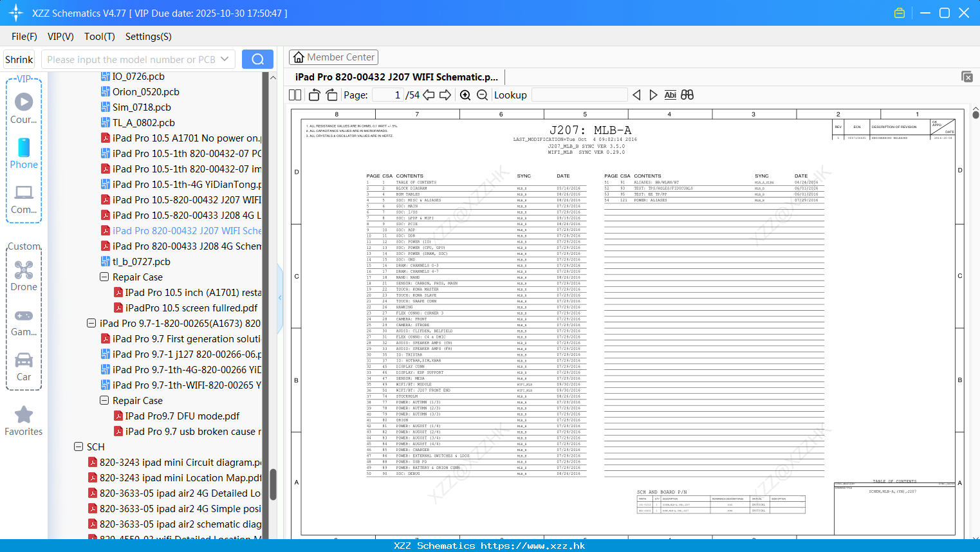
Task: Click the file tree vertical scrollbar thumb
Action: [x=273, y=484]
